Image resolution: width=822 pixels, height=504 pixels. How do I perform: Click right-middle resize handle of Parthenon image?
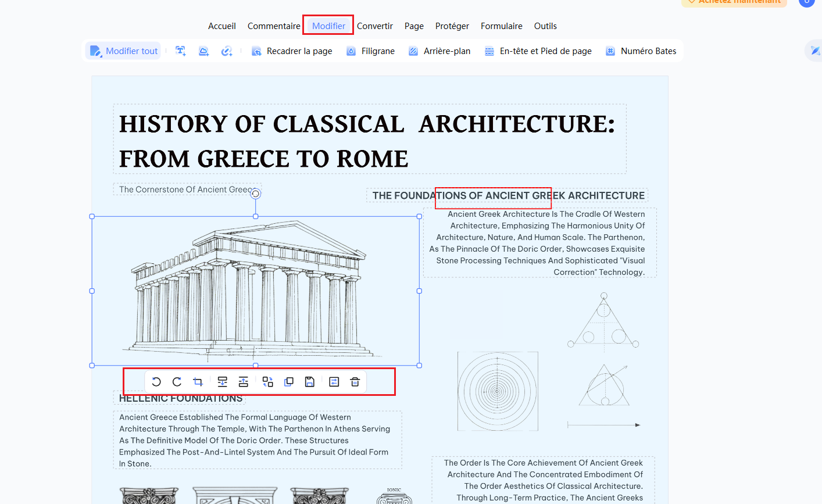tap(420, 291)
